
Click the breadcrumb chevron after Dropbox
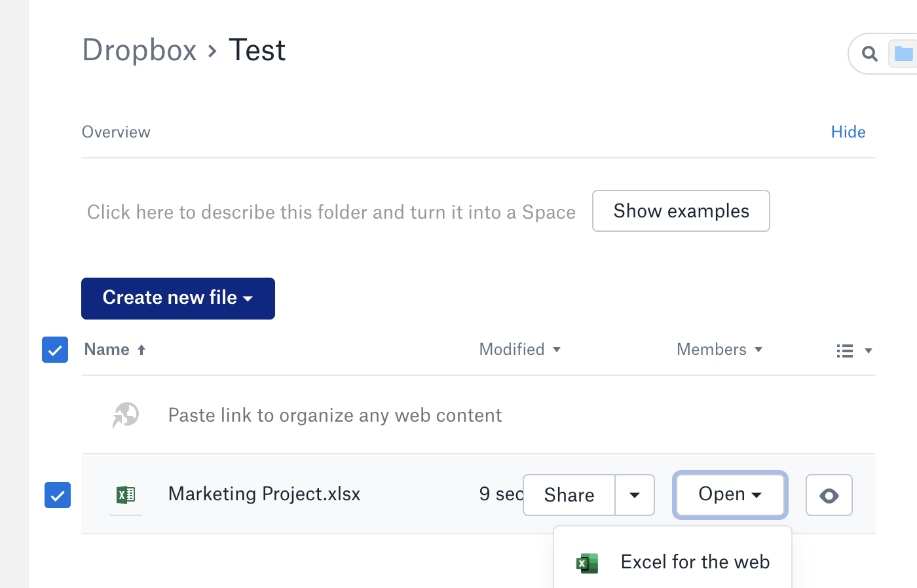(212, 51)
